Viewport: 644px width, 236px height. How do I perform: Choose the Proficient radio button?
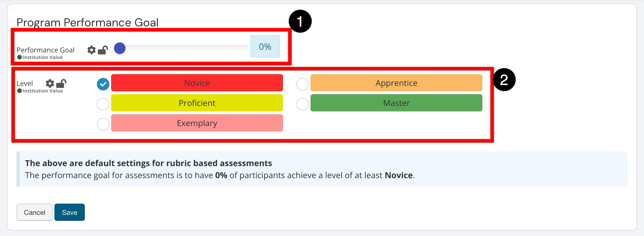tap(103, 104)
